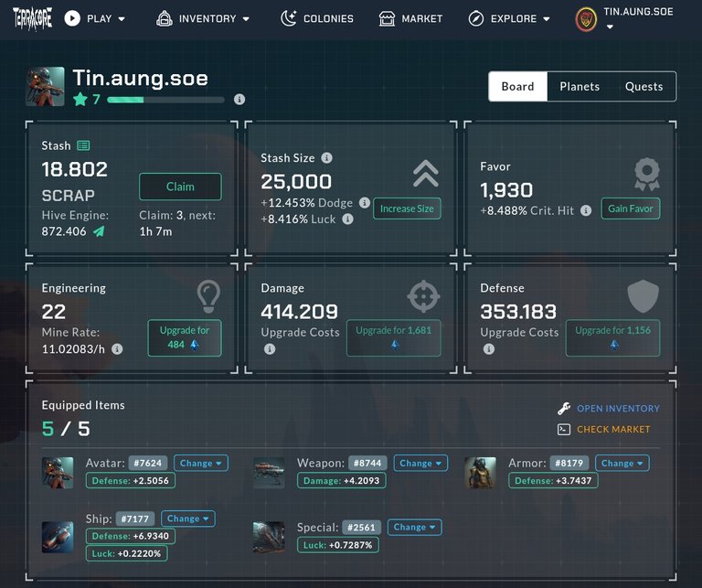Click the Damage crosshair icon
The width and height of the screenshot is (702, 588).
tap(423, 296)
